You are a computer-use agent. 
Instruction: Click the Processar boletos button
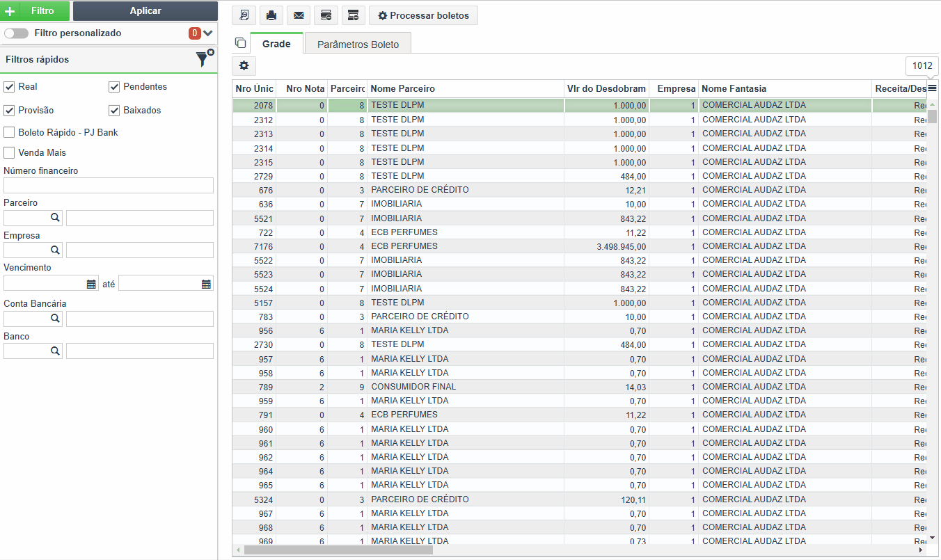(423, 15)
